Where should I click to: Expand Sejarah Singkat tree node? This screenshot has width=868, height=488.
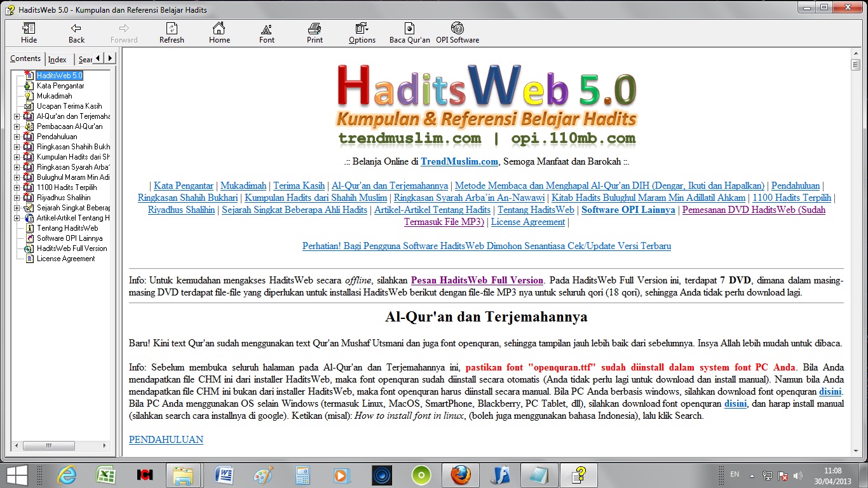(17, 208)
